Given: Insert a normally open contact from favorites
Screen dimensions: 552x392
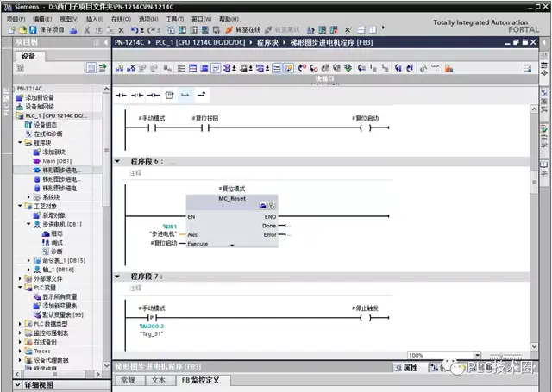Looking at the screenshot, I should [121, 94].
